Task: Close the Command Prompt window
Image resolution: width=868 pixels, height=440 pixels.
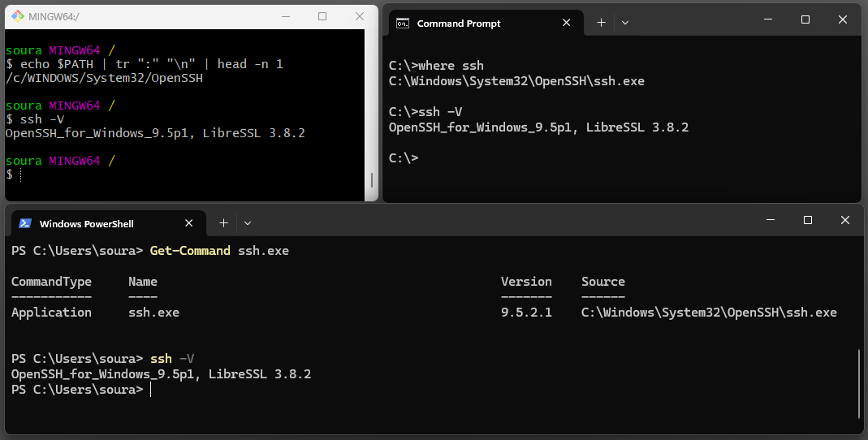Action: click(843, 19)
